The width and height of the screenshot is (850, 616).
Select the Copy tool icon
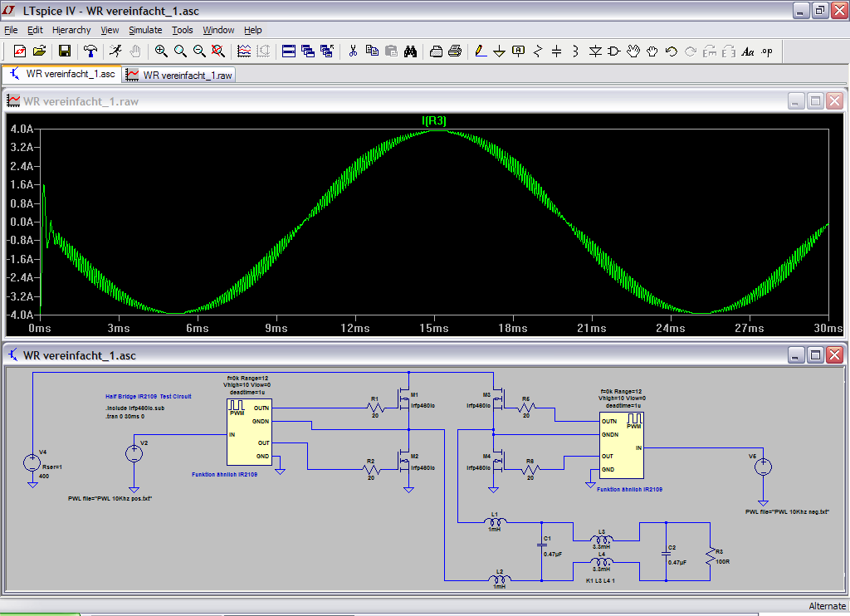[x=372, y=51]
